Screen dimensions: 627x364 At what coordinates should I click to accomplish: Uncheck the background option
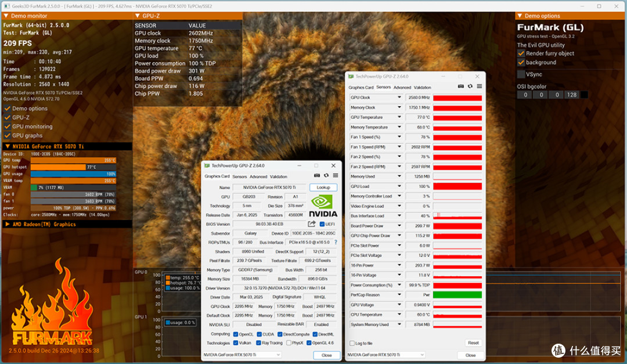point(521,62)
